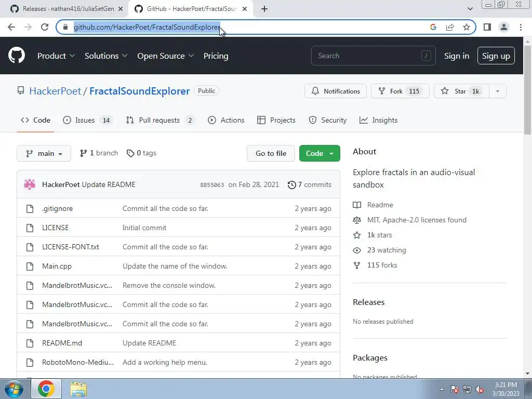Viewport: 532px width, 399px height.
Task: Click the GitHub search input field
Action: pos(373,56)
